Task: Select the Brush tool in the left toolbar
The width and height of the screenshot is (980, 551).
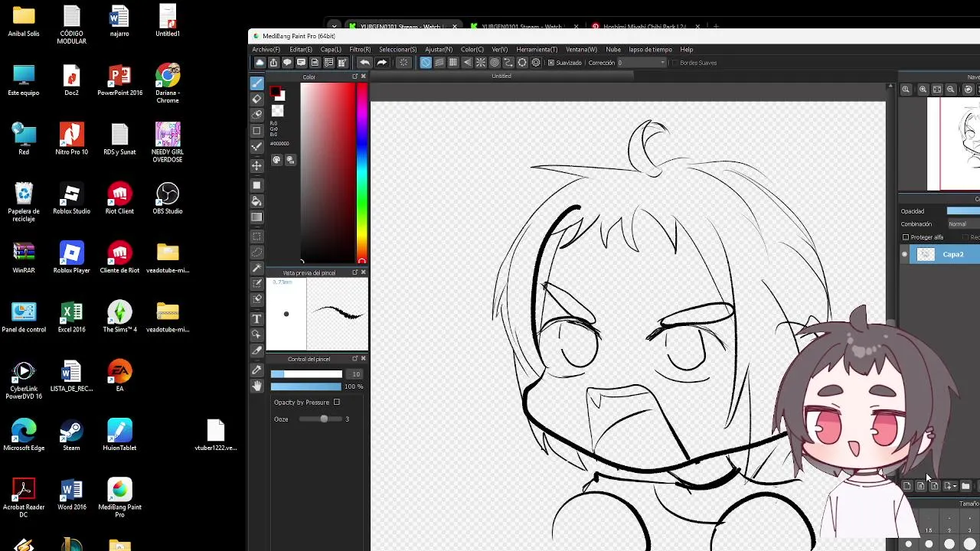Action: pos(257,83)
